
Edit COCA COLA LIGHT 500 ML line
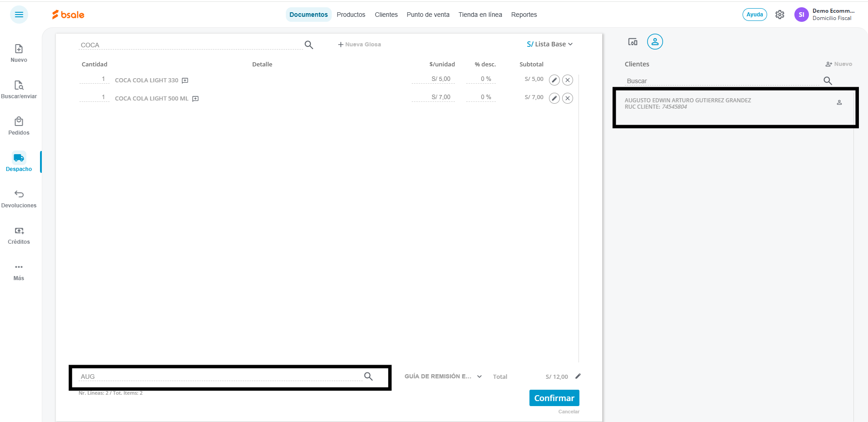[x=554, y=98]
